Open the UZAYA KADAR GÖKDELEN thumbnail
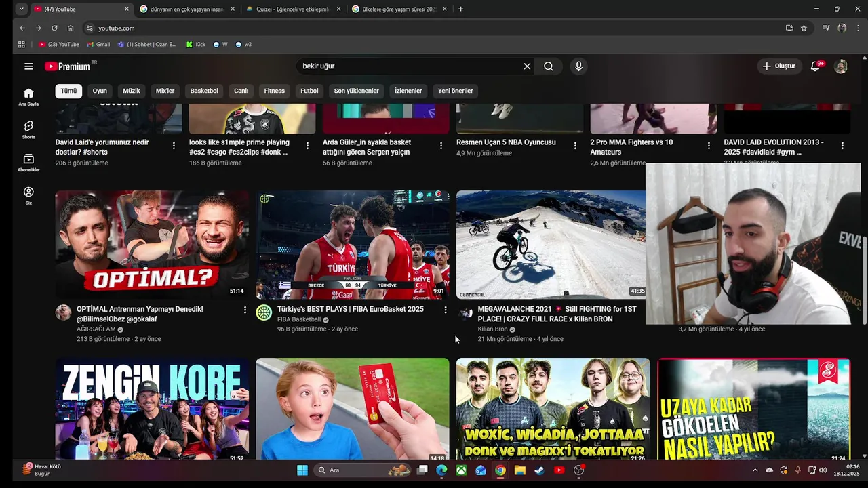Viewport: 868px width, 488px height. click(x=754, y=409)
